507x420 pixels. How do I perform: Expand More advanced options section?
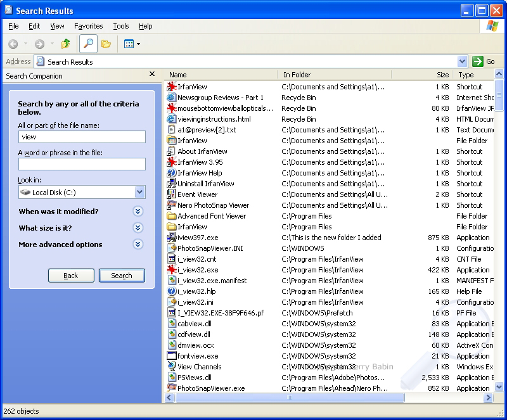point(138,245)
